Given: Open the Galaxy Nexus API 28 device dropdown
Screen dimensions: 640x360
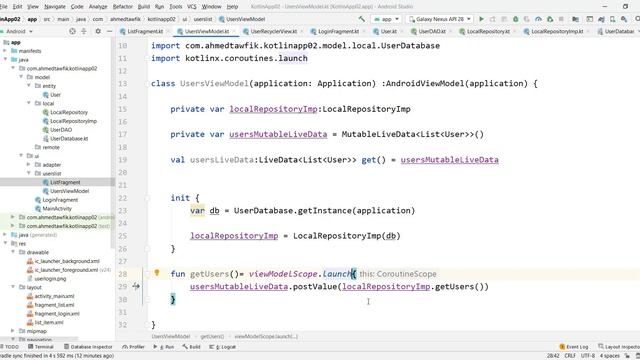Looking at the screenshot, I should click(440, 19).
